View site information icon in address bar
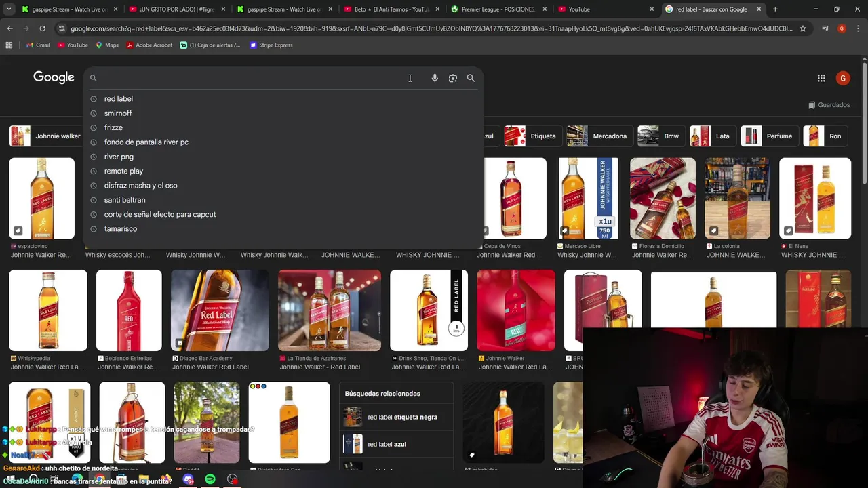This screenshot has width=868, height=488. point(62,28)
